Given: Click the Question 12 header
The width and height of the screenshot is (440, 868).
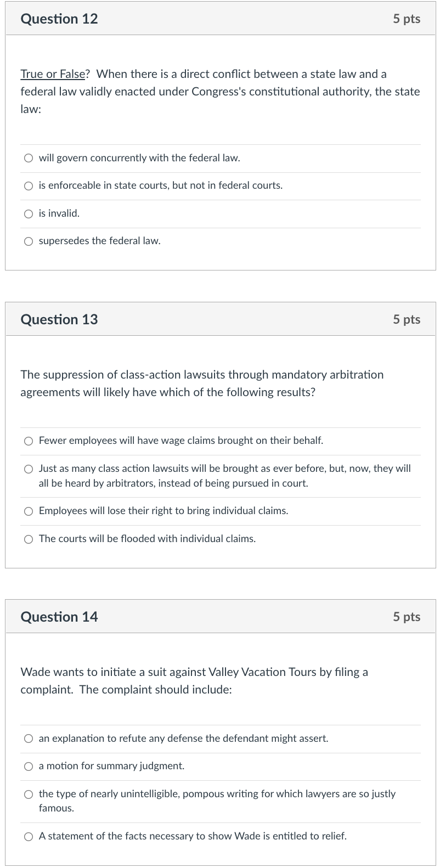Looking at the screenshot, I should pos(59,18).
